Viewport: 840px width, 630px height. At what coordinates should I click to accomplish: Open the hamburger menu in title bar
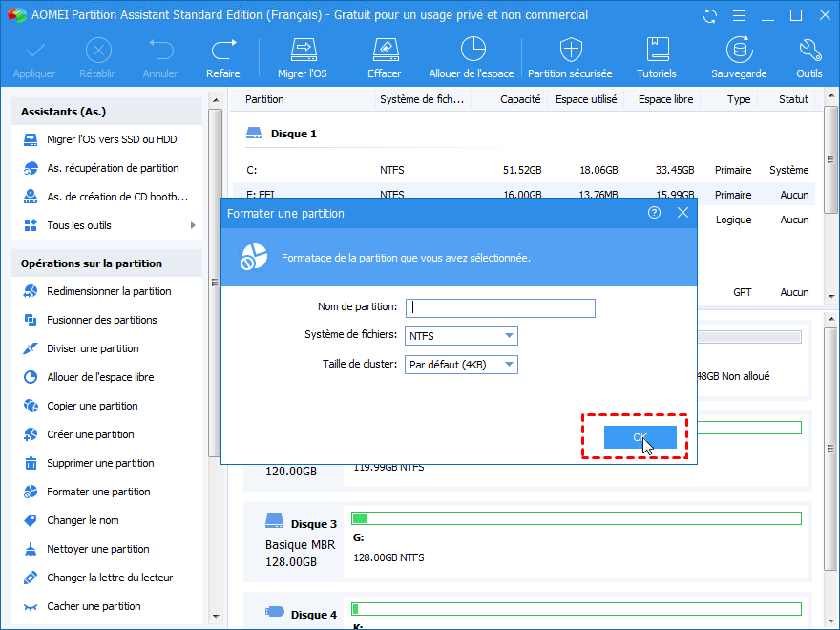(739, 15)
